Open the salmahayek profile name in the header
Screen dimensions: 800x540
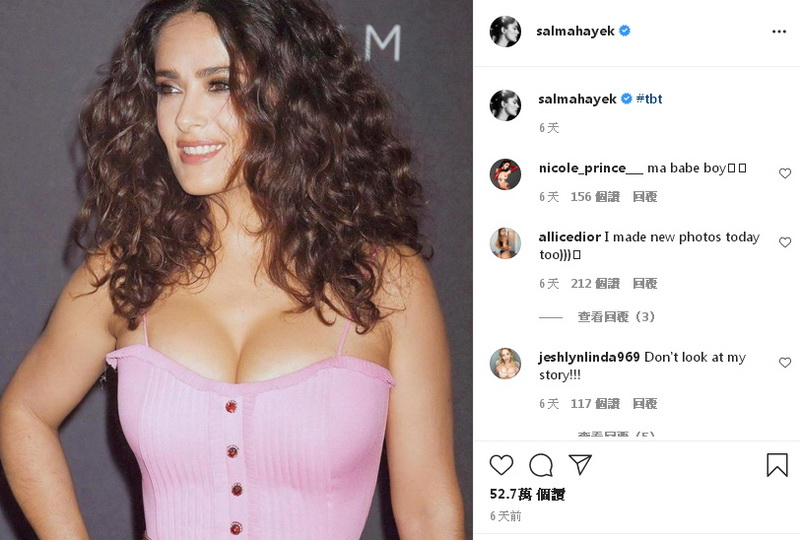[576, 31]
